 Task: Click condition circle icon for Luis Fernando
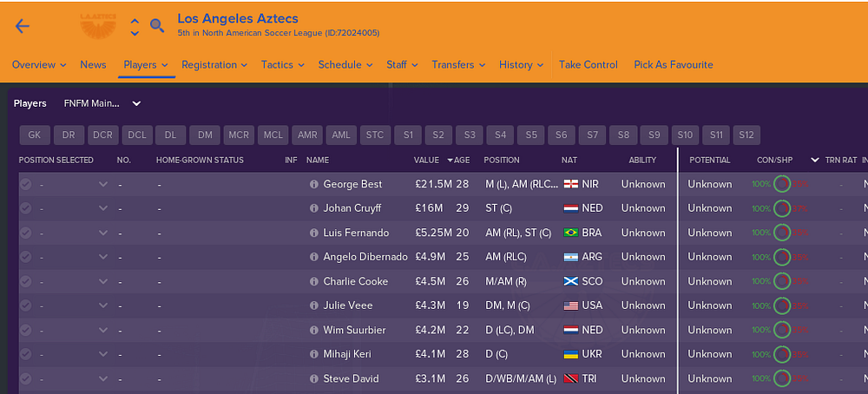click(x=782, y=233)
